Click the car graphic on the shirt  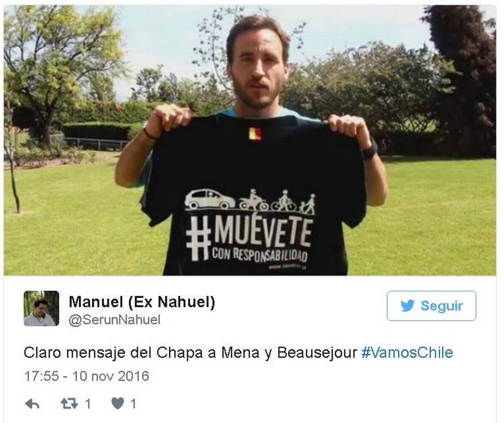212,199
